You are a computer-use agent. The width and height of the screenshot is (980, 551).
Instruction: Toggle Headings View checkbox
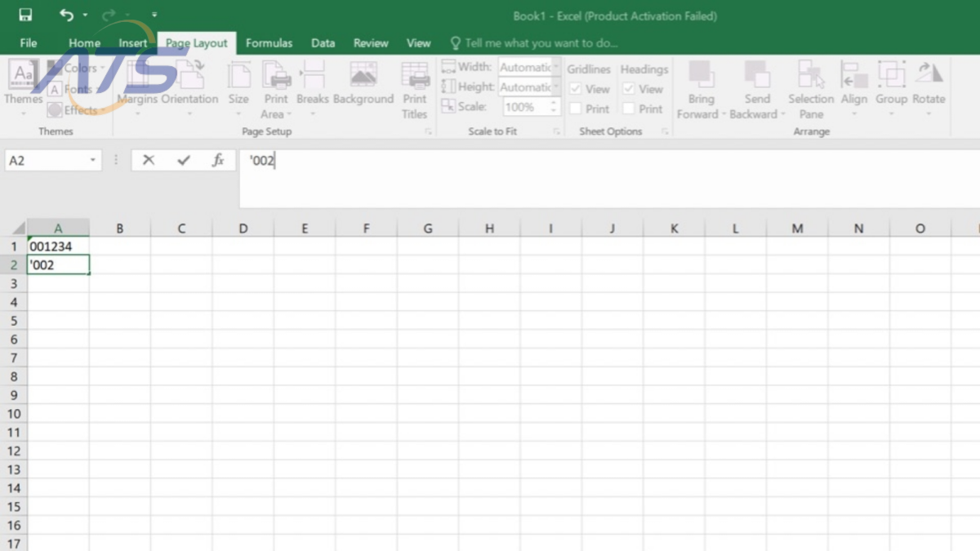(628, 89)
